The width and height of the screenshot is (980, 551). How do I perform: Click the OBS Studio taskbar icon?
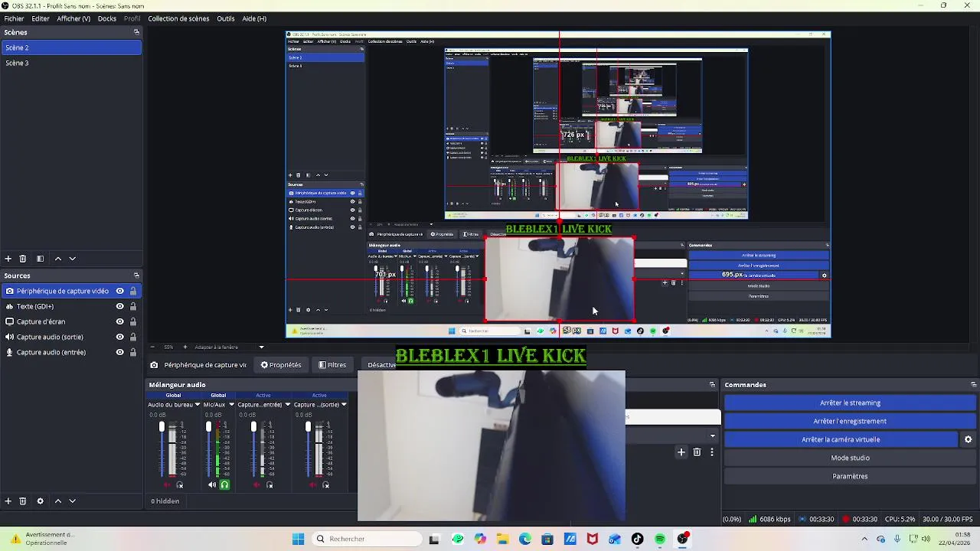[x=682, y=539]
